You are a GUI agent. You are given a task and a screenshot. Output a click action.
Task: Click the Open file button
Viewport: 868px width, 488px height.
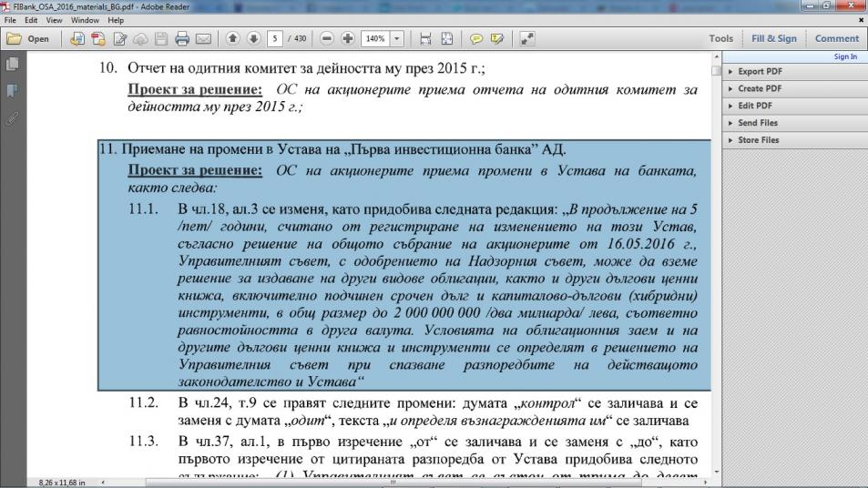coord(27,39)
